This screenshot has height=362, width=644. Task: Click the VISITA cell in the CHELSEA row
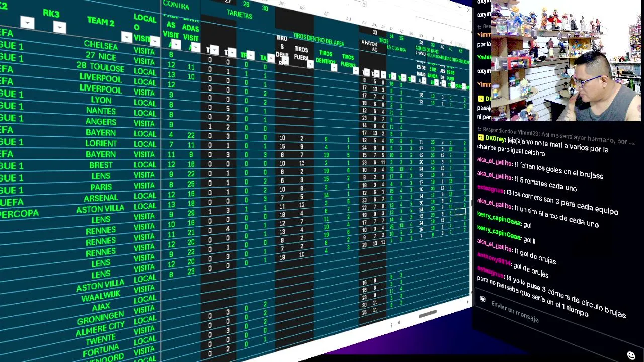point(144,51)
